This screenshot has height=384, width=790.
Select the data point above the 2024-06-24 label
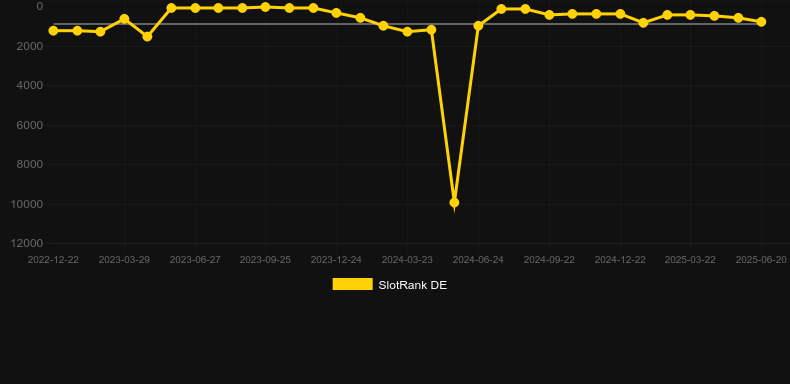tap(478, 26)
